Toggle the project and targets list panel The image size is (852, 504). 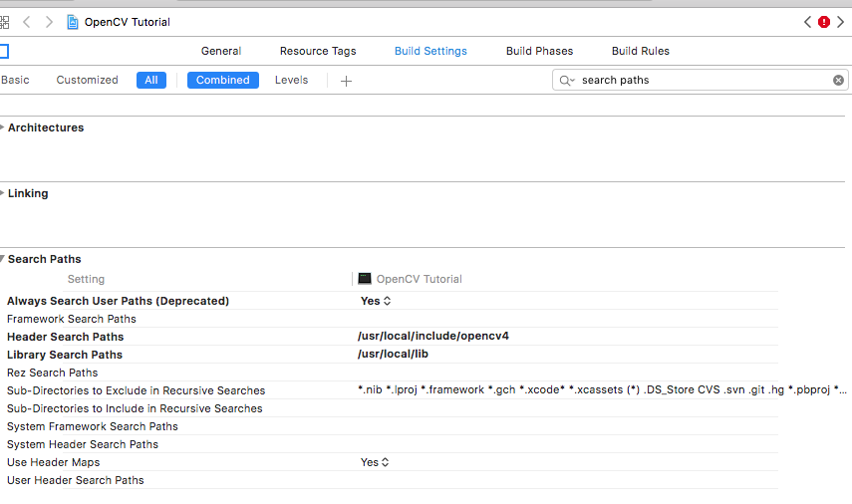coord(4,51)
